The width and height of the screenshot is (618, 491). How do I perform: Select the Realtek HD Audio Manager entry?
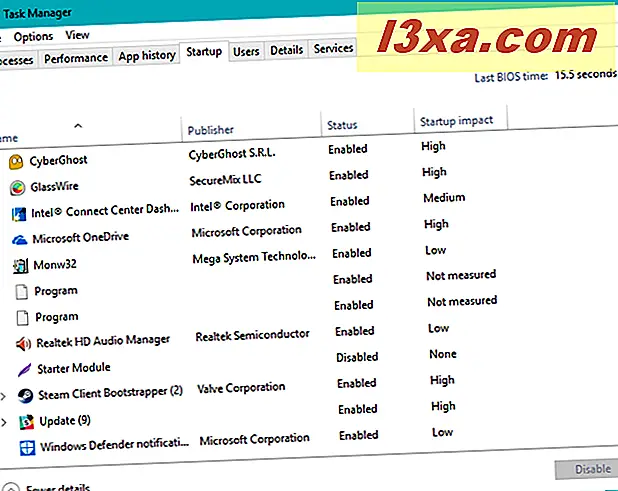(103, 341)
